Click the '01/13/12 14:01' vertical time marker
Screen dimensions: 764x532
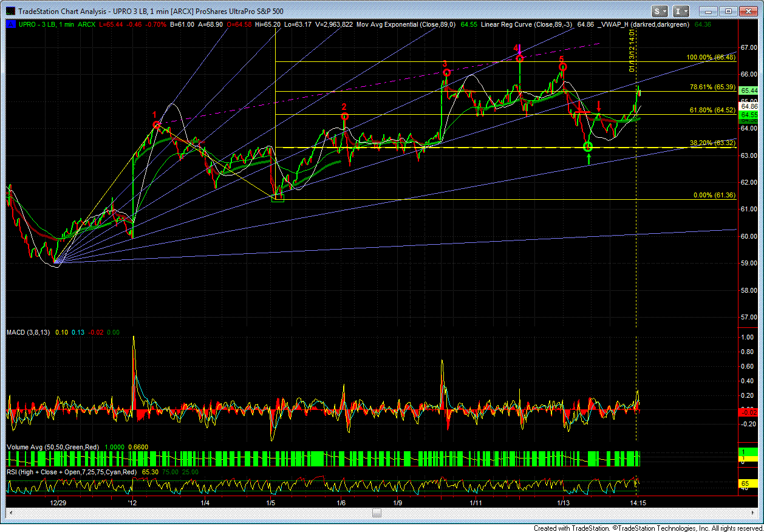pos(632,52)
